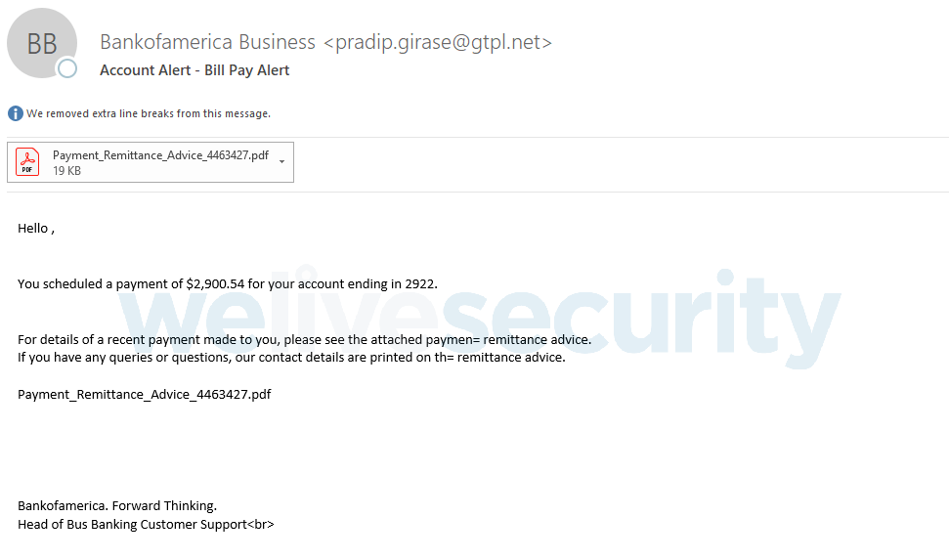The height and width of the screenshot is (560, 949).
Task: Click the blue information icon
Action: point(15,113)
